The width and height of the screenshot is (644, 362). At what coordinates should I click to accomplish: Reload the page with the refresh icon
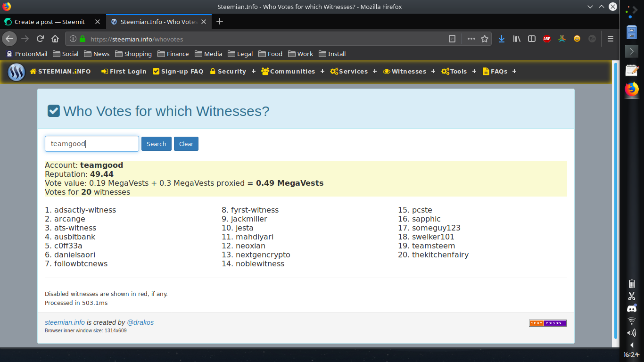(x=41, y=39)
